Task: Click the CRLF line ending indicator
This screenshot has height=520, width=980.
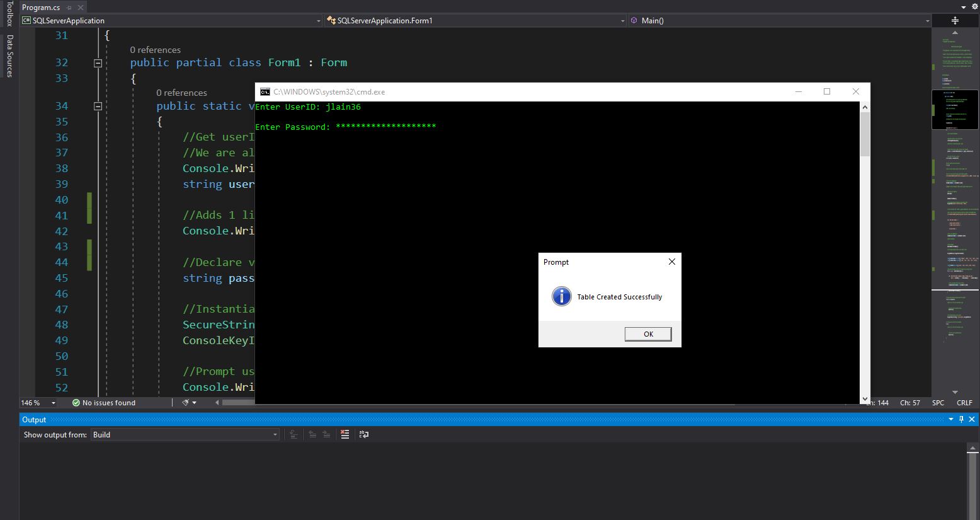Action: [x=964, y=403]
